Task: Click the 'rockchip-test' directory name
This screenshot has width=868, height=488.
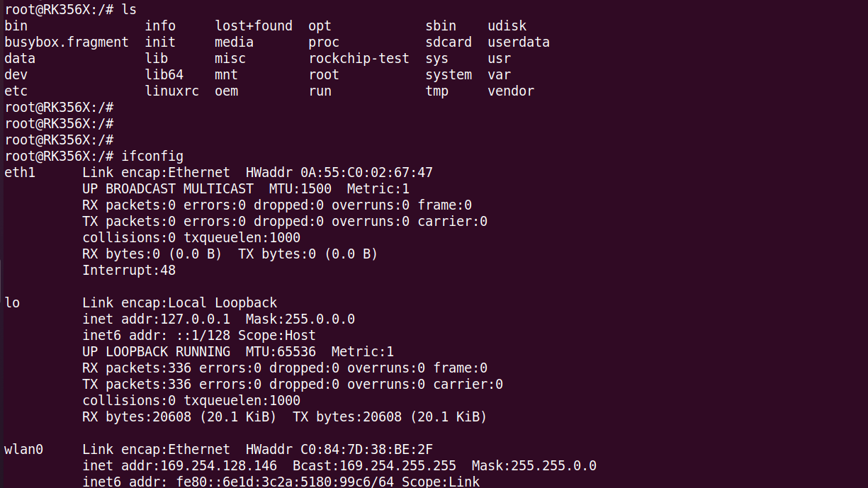Action: 359,58
